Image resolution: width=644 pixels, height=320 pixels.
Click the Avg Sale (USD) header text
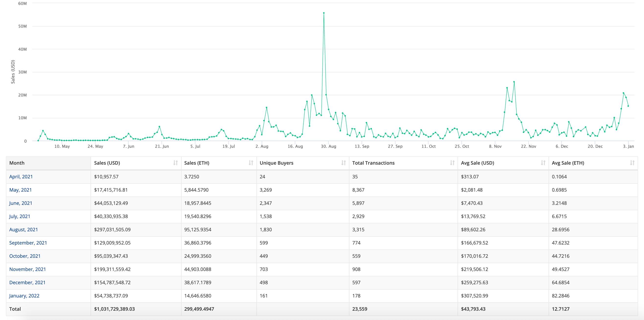pyautogui.click(x=478, y=163)
